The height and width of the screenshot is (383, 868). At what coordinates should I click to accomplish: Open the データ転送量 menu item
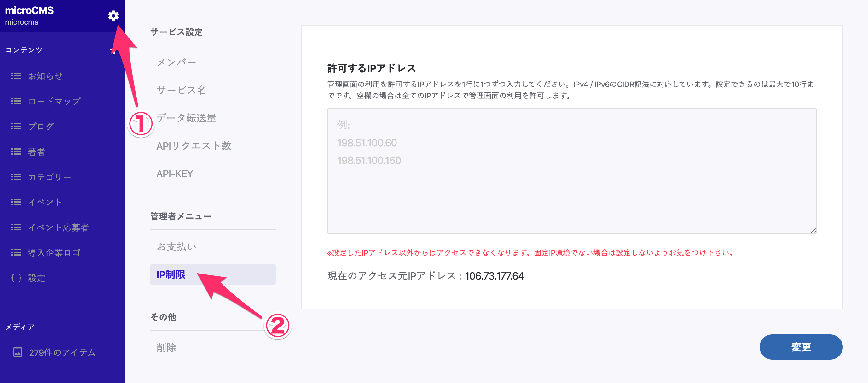coord(186,118)
